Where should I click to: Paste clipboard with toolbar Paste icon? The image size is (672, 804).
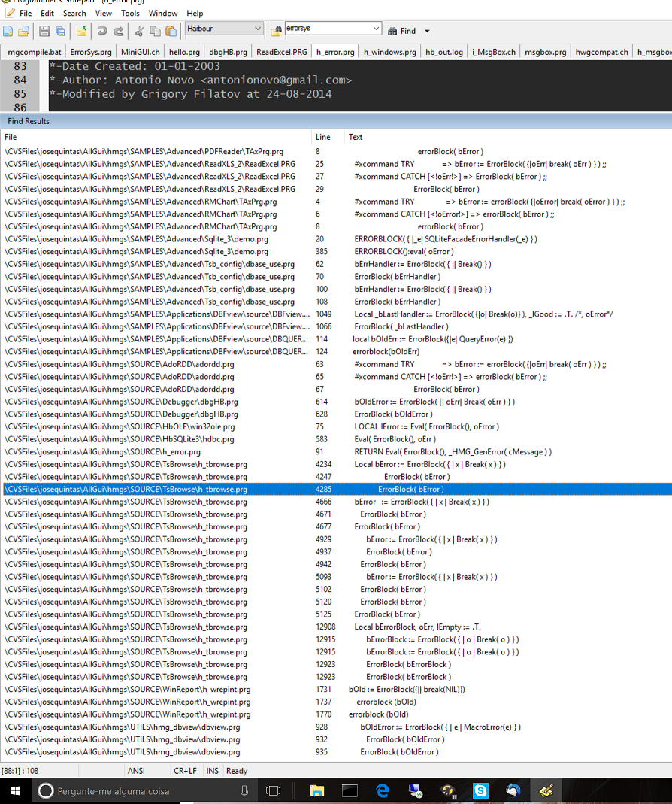(171, 31)
